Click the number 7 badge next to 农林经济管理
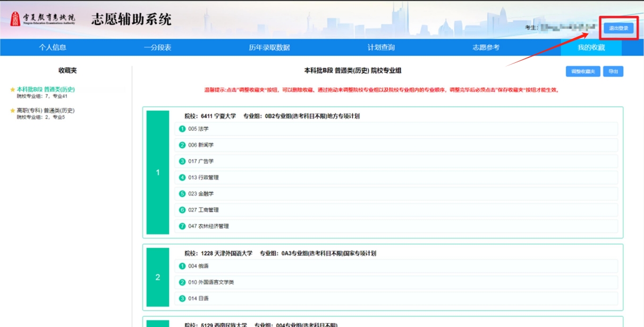Screen dimensions: 644x327 coord(182,226)
